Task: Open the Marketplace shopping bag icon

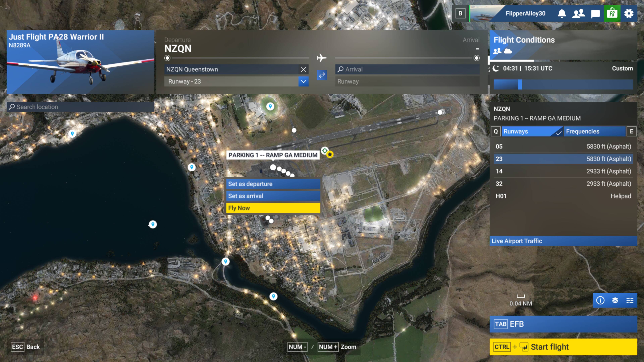Action: (612, 13)
